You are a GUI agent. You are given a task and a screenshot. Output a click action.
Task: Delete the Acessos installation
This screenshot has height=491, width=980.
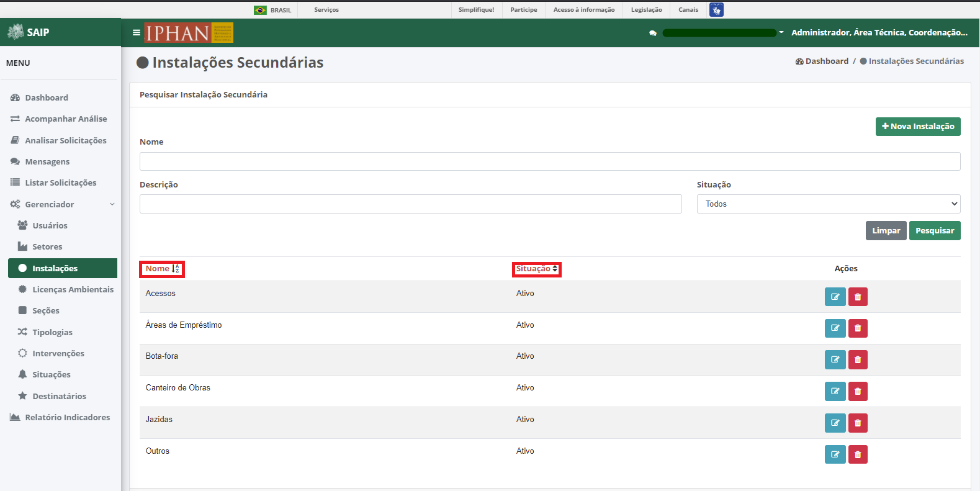[x=858, y=297]
